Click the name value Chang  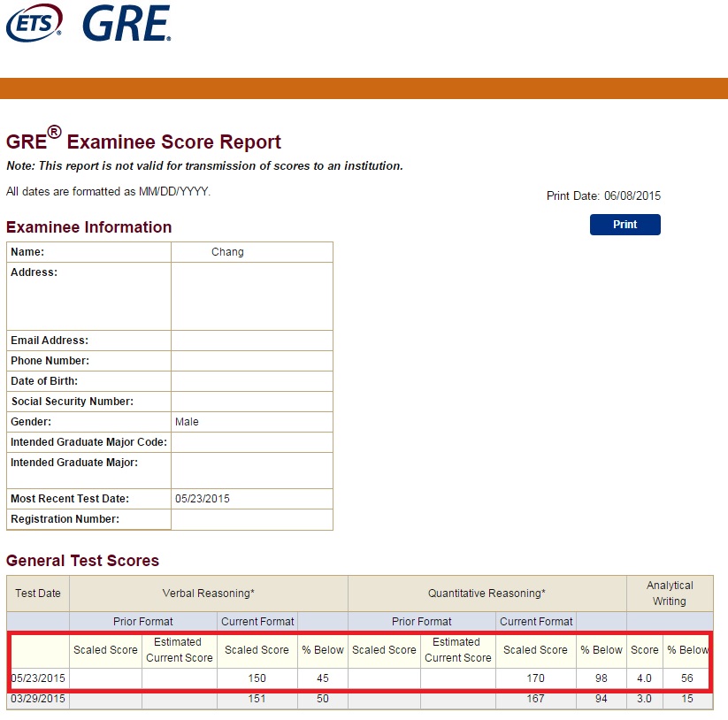pos(227,252)
